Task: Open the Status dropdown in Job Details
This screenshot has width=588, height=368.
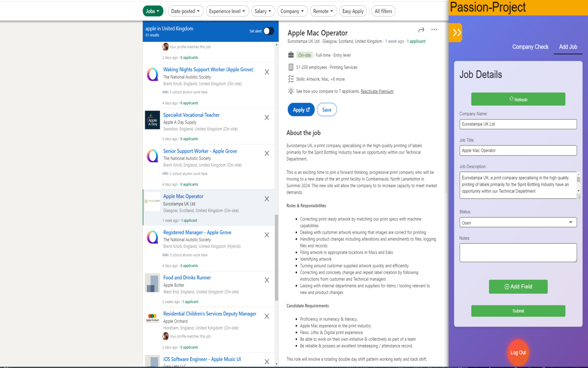Action: pos(518,223)
